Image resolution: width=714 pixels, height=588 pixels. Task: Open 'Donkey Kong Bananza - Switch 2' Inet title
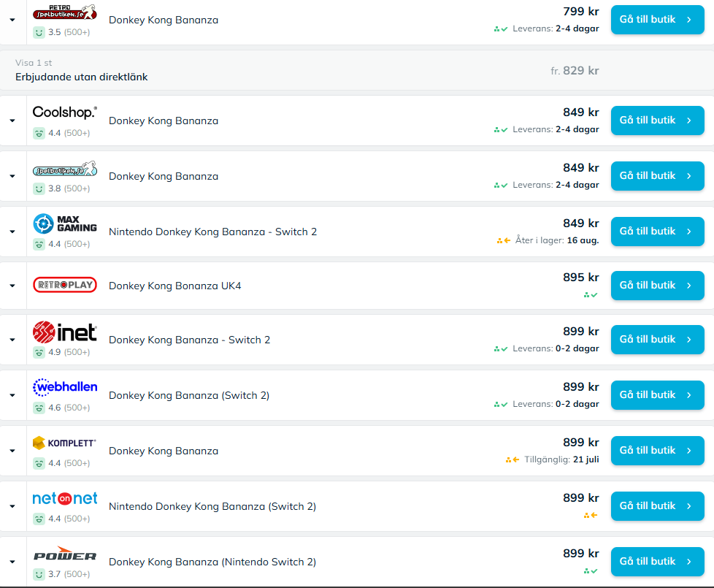click(x=189, y=340)
